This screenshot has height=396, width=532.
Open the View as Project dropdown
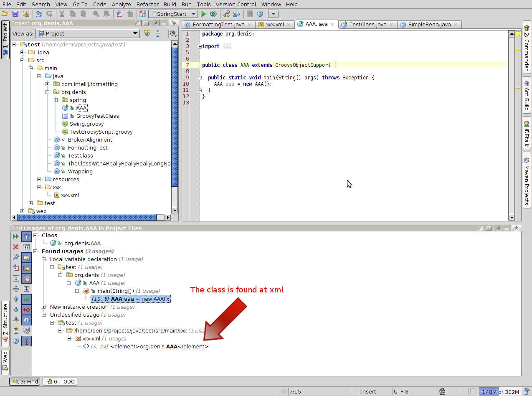88,33
